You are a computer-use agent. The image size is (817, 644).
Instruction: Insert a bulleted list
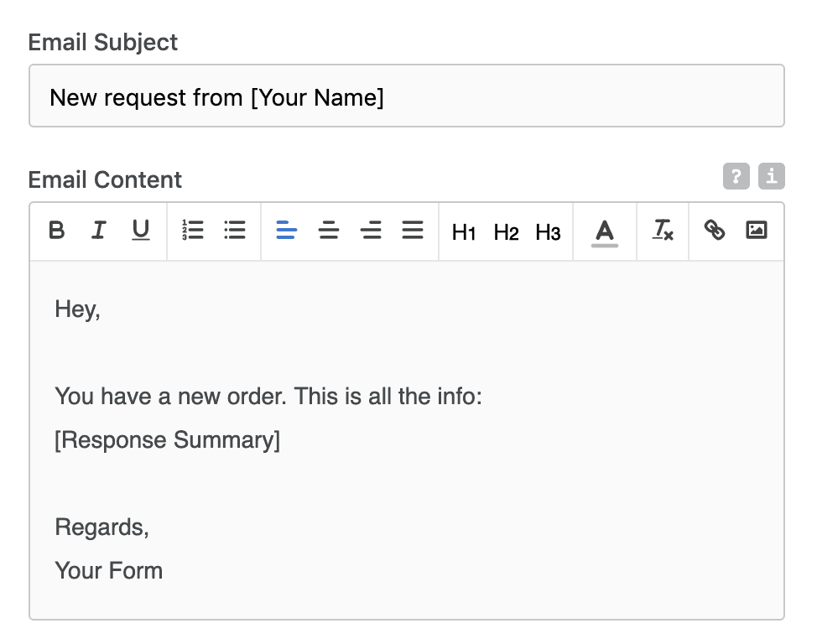coord(235,230)
